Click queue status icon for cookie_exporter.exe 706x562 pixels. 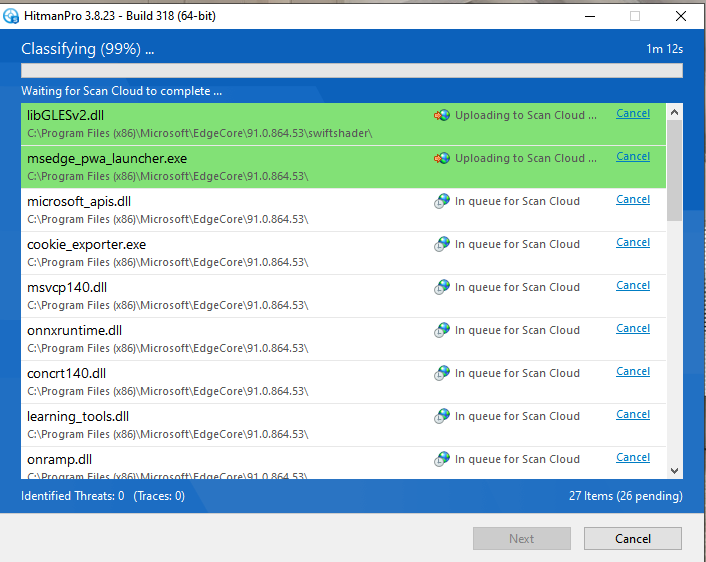(x=442, y=244)
